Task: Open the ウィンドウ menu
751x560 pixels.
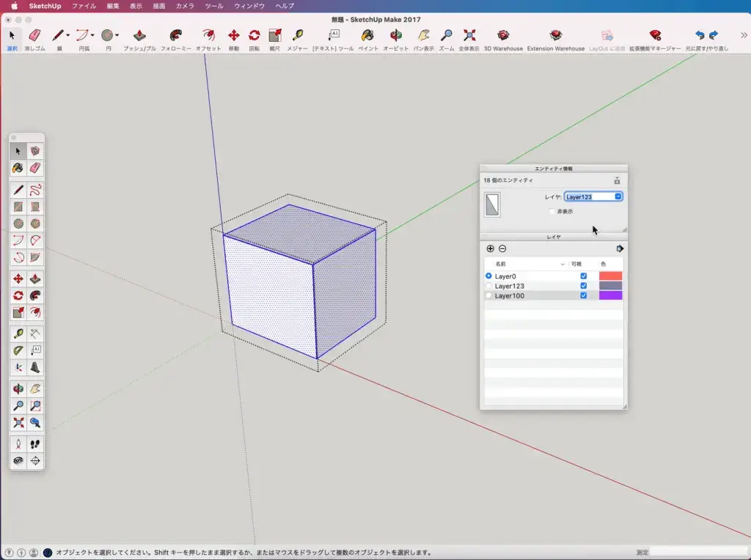Action: [249, 6]
